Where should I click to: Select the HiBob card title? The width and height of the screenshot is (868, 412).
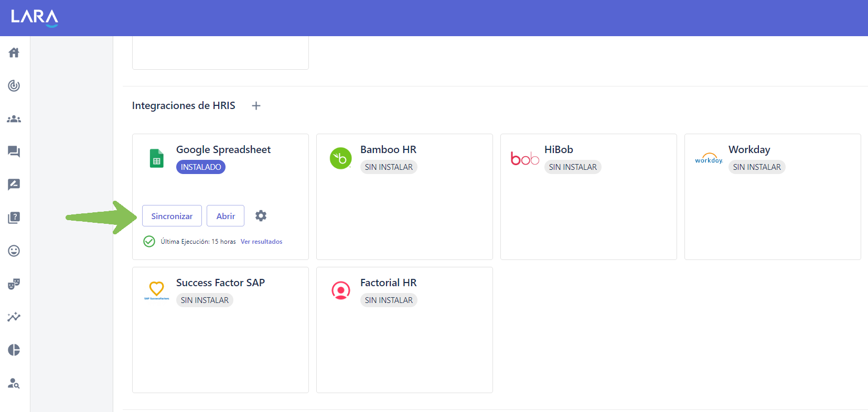point(559,149)
